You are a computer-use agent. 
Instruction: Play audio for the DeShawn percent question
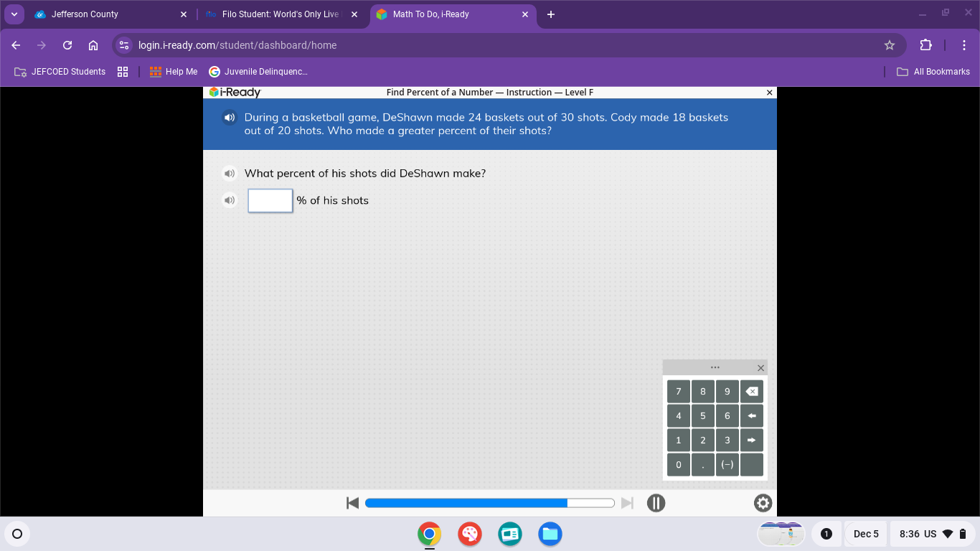(x=229, y=173)
